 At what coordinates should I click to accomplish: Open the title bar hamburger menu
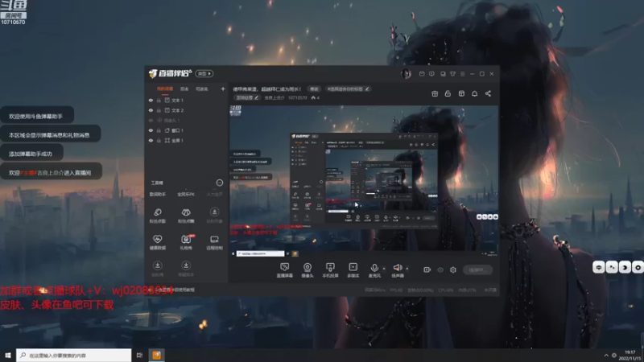(462, 74)
